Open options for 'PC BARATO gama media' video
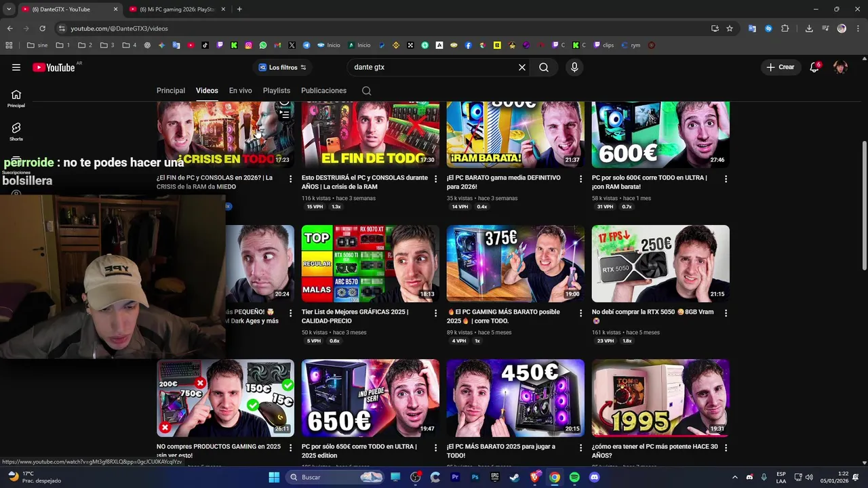The width and height of the screenshot is (868, 488). pyautogui.click(x=580, y=179)
